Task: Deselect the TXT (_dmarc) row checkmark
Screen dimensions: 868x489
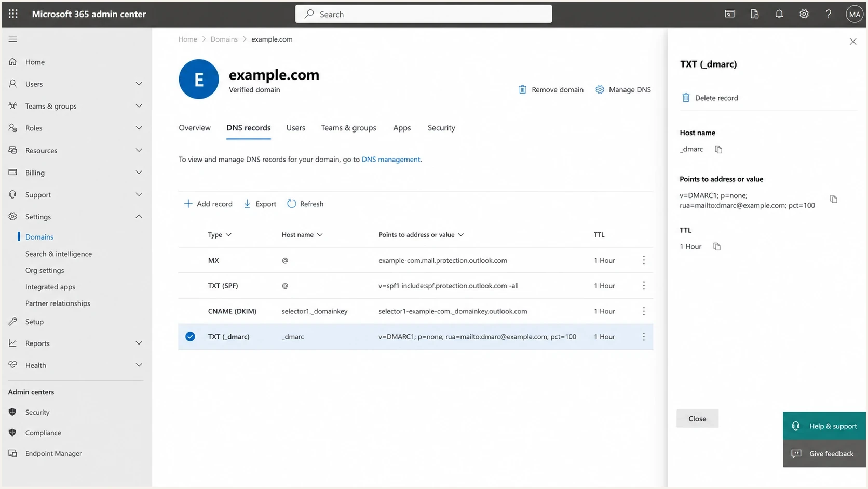Action: point(191,337)
